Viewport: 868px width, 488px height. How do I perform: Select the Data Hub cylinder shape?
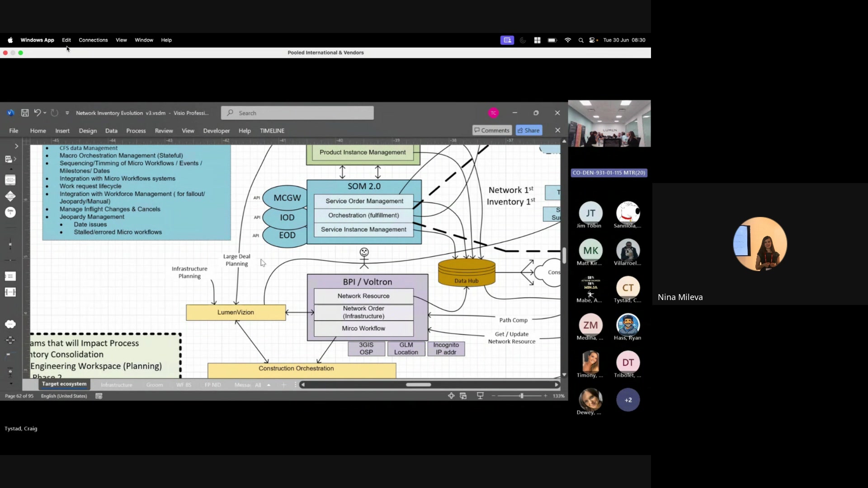[x=467, y=272]
